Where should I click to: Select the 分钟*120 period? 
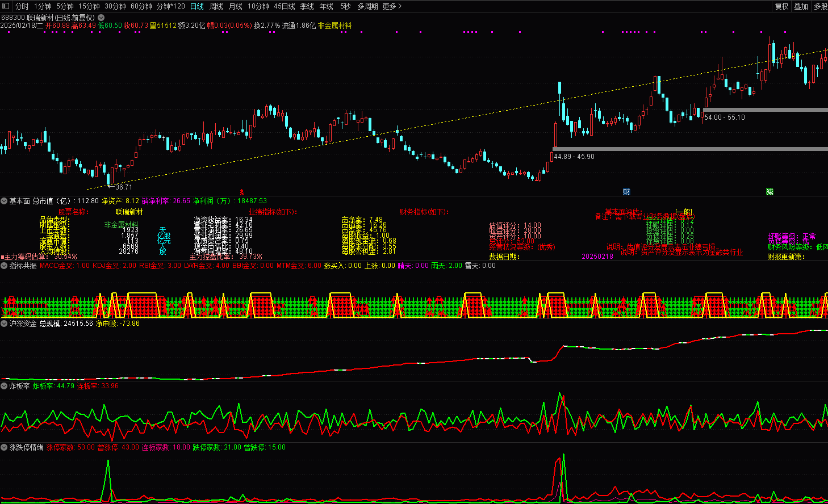(171, 6)
